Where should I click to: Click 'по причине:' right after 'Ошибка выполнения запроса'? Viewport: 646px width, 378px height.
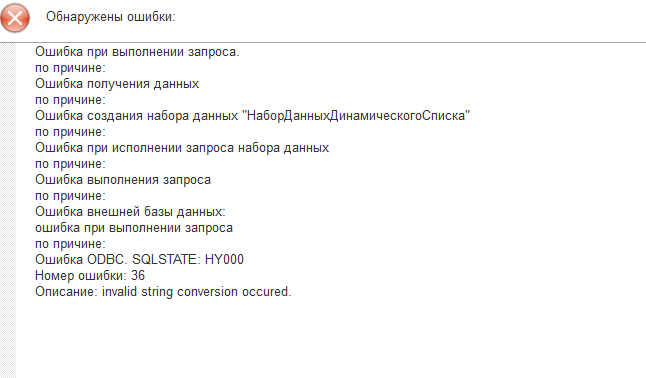[x=70, y=196]
